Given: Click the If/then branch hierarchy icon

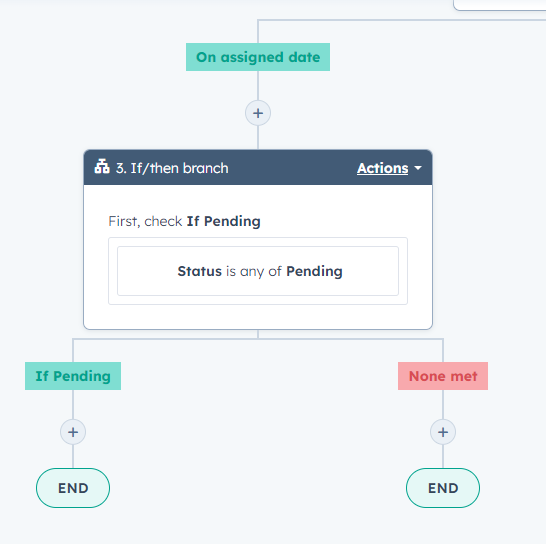Looking at the screenshot, I should tap(102, 166).
